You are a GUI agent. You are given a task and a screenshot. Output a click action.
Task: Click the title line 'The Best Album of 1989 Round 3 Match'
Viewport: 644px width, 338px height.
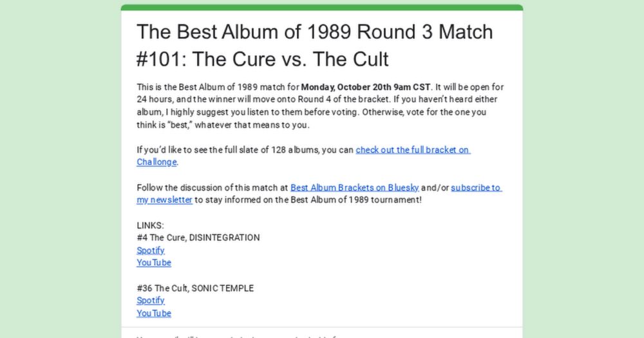(315, 32)
